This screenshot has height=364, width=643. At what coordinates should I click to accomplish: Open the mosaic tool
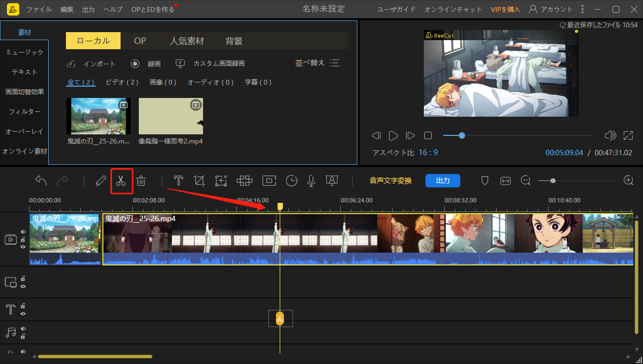[x=245, y=181]
